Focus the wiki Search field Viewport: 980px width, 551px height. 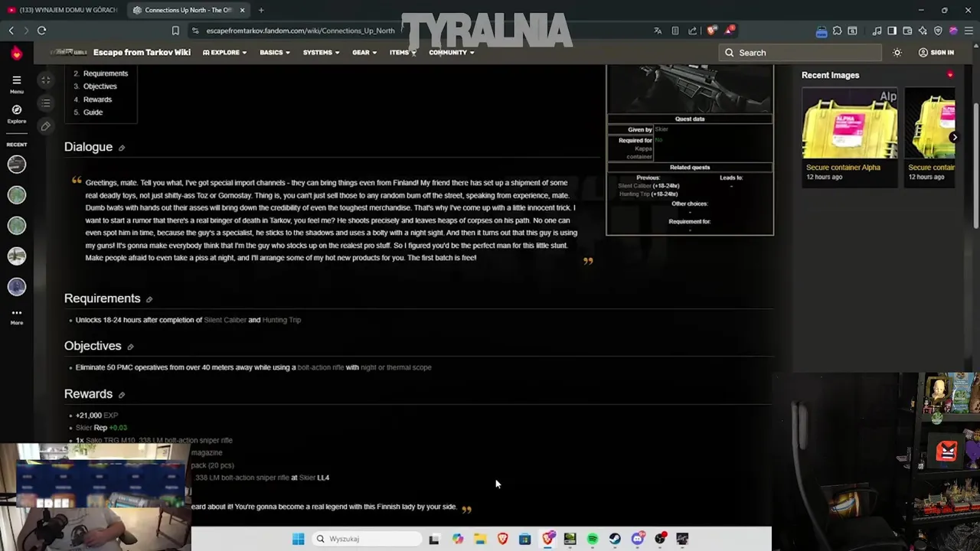800,53
